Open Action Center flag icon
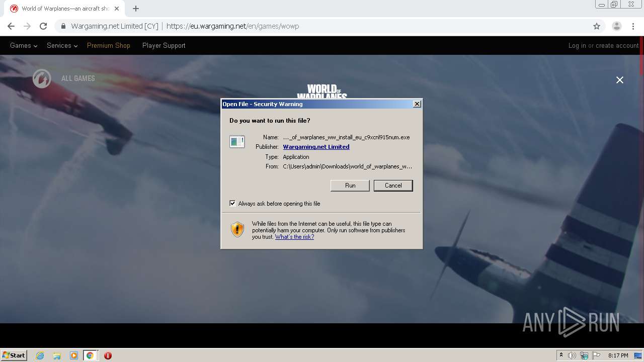Viewport: 644px width, 362px height. coord(596,355)
